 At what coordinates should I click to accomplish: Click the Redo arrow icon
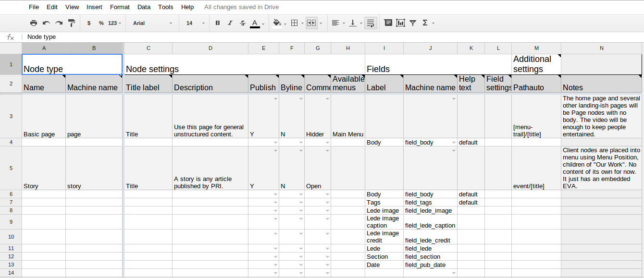pos(59,23)
